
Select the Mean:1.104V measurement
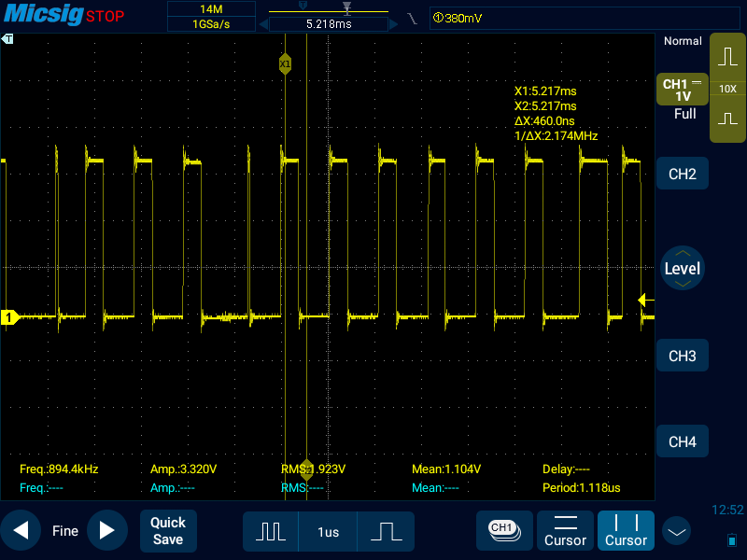pyautogui.click(x=446, y=469)
